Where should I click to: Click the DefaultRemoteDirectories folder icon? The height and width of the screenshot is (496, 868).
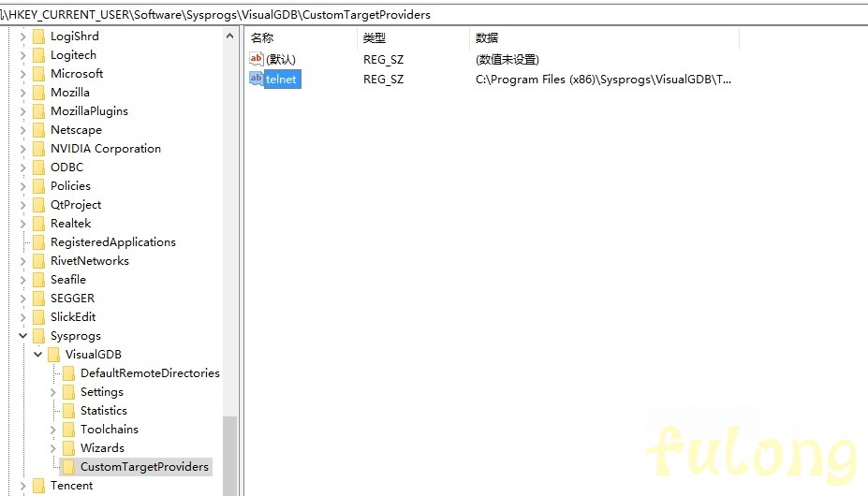click(68, 373)
